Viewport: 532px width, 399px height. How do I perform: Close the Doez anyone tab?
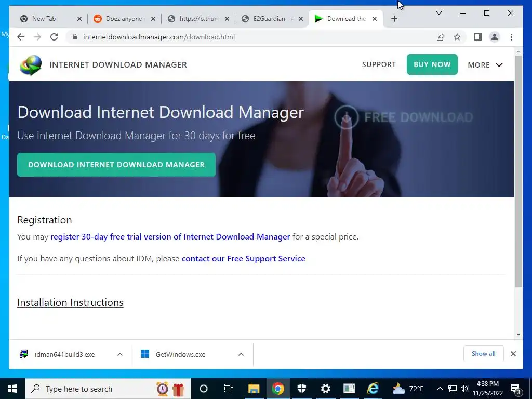click(x=153, y=19)
